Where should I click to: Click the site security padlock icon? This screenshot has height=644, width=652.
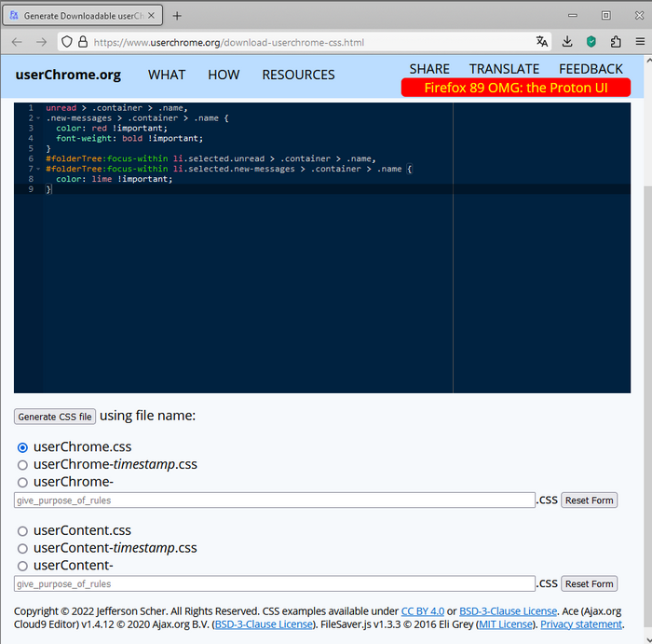pyautogui.click(x=83, y=42)
